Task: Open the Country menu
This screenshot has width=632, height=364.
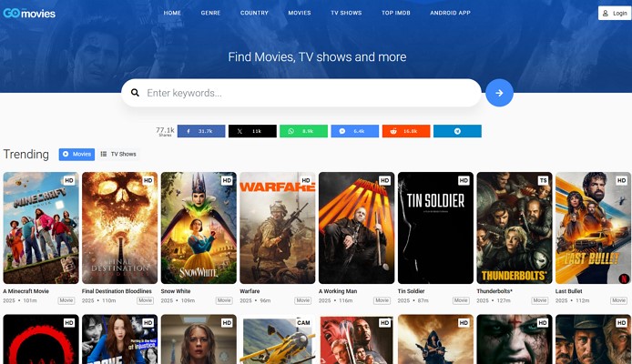Action: tap(254, 13)
